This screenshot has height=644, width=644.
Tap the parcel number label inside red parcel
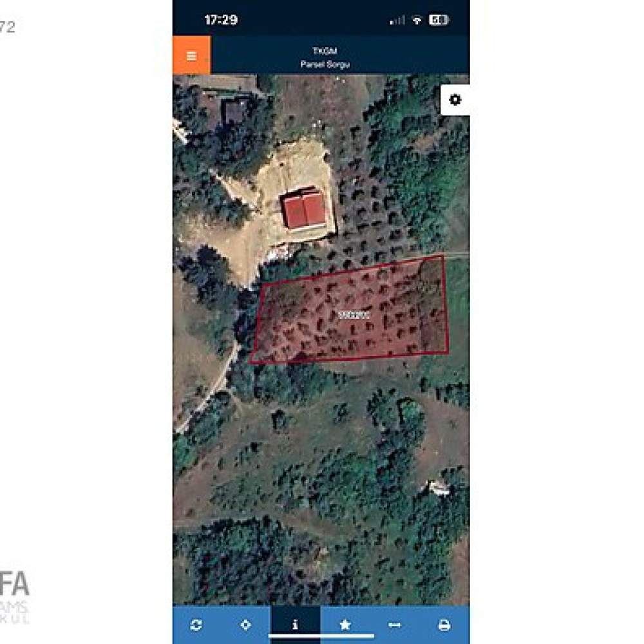(x=354, y=315)
